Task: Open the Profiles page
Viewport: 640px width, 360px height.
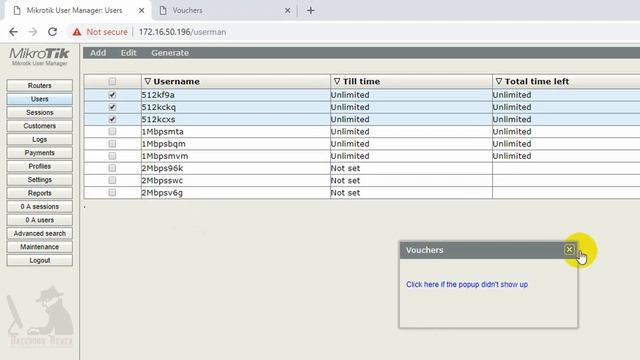Action: tap(40, 166)
